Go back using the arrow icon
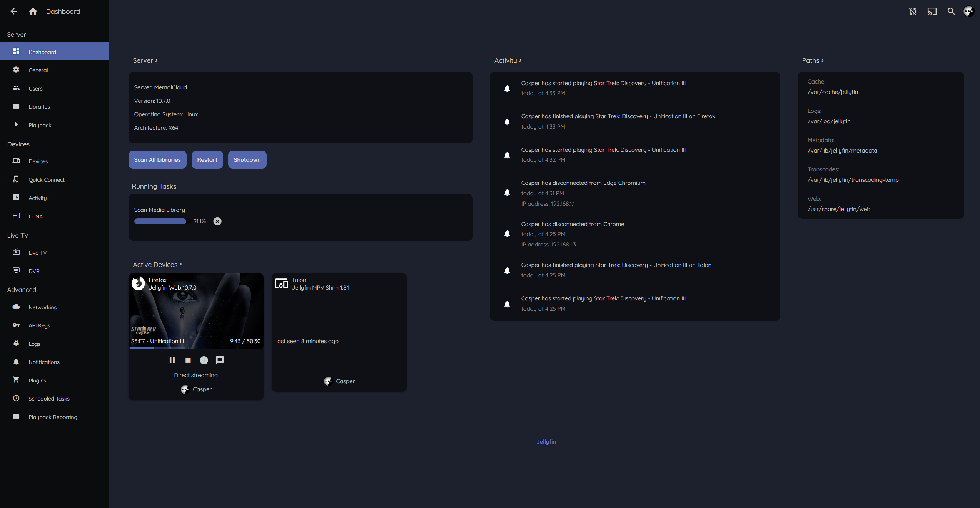The width and height of the screenshot is (980, 508). pyautogui.click(x=14, y=12)
